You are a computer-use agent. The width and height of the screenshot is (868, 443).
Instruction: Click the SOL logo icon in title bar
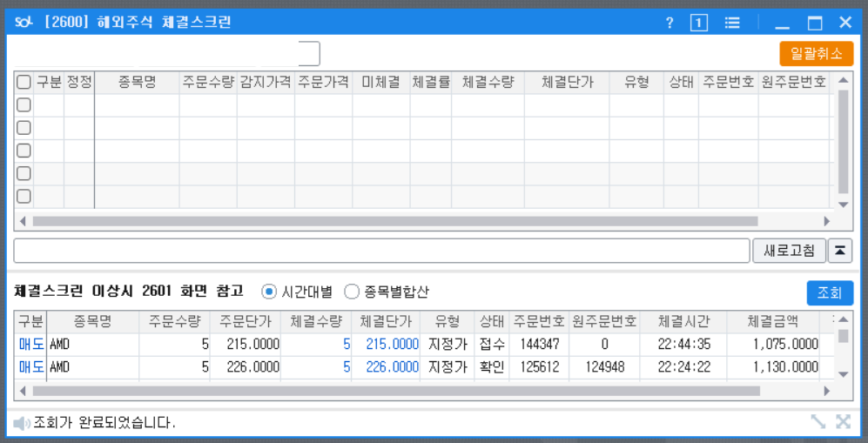point(23,23)
